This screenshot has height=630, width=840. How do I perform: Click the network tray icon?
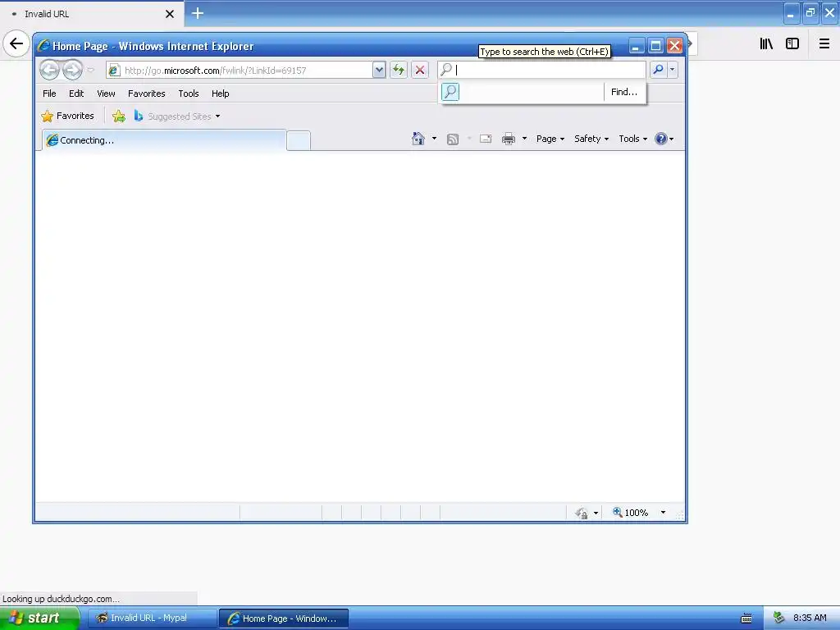click(778, 619)
